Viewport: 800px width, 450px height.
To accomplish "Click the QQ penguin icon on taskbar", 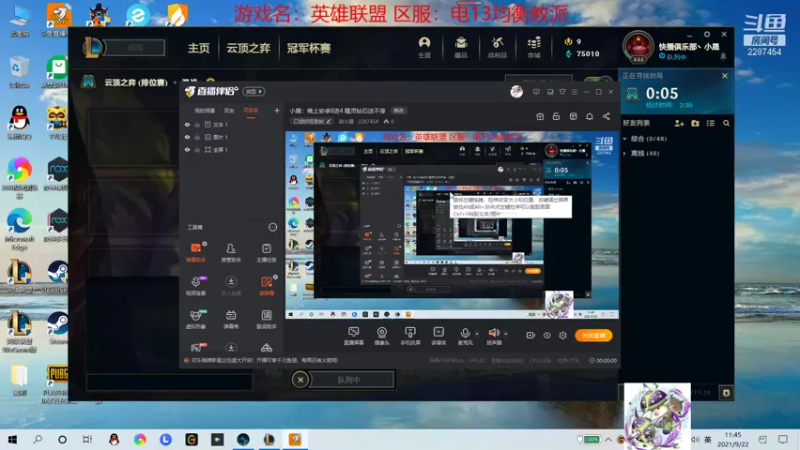I will [x=114, y=439].
